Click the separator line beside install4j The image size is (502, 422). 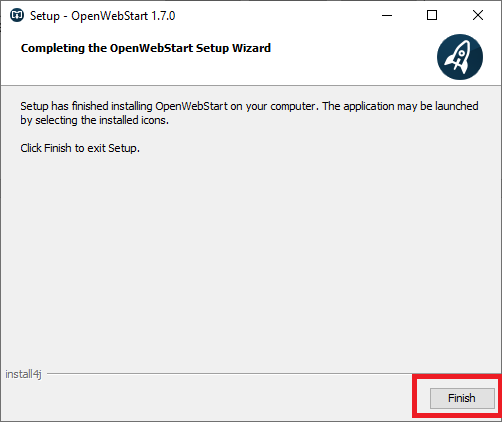(230, 374)
